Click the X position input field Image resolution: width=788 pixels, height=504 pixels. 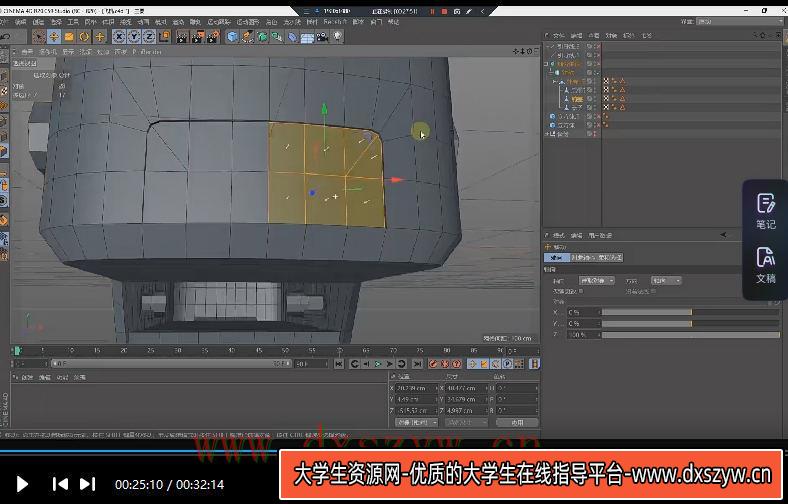pyautogui.click(x=416, y=388)
